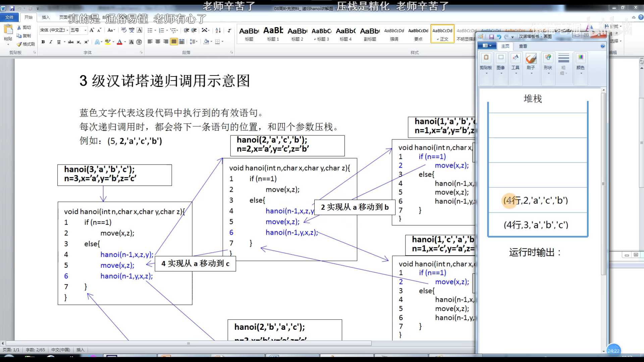Apply the 要点 style

[418, 34]
